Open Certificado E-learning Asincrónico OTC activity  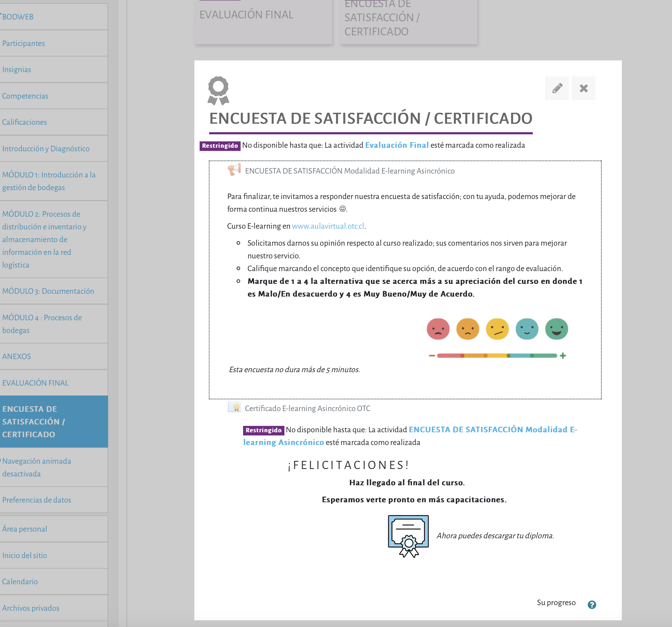coord(308,409)
